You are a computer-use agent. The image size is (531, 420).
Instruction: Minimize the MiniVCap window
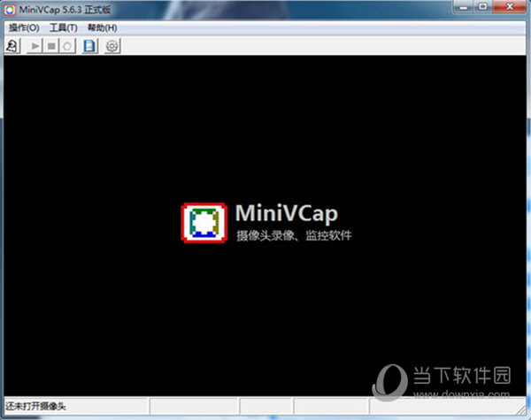click(x=463, y=7)
